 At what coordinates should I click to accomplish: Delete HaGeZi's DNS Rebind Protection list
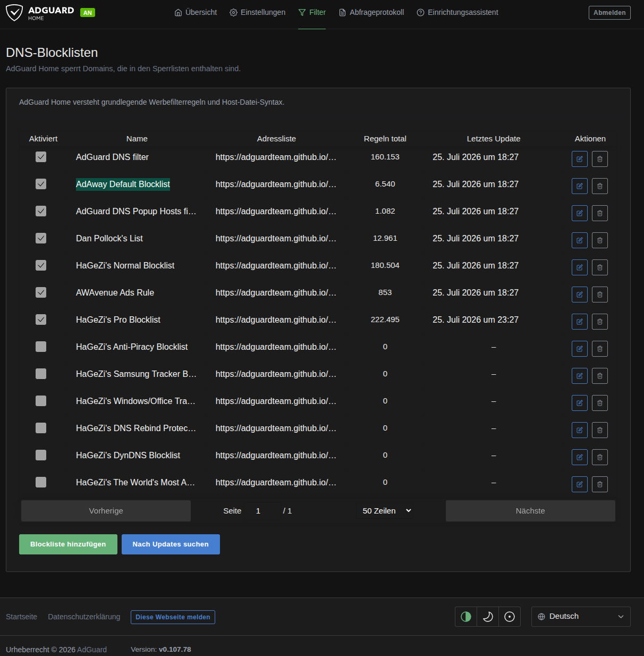(x=600, y=430)
